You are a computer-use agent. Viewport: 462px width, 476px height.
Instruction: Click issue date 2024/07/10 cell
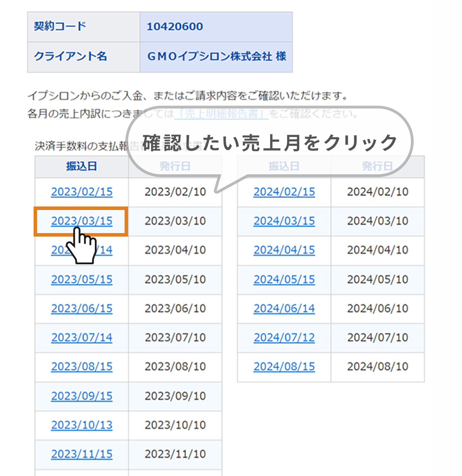click(x=378, y=337)
